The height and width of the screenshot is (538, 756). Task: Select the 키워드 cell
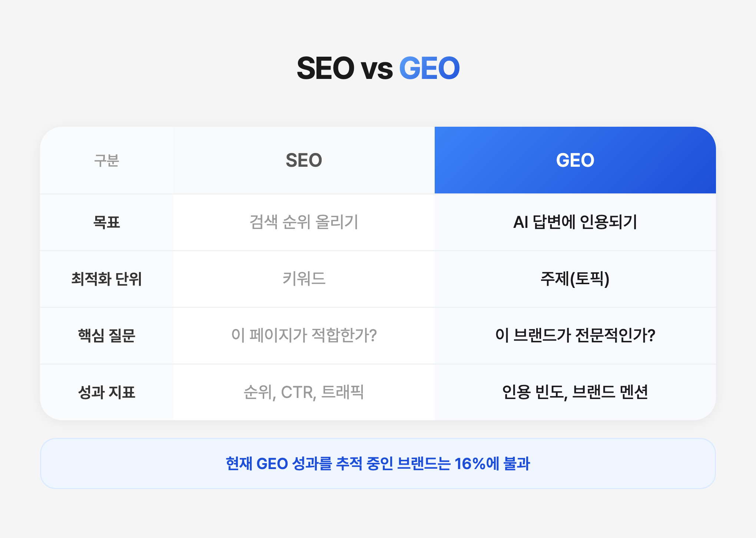pos(304,279)
